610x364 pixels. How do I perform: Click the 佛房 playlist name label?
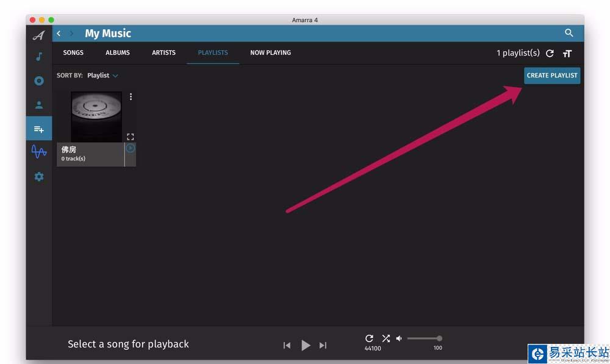click(68, 149)
